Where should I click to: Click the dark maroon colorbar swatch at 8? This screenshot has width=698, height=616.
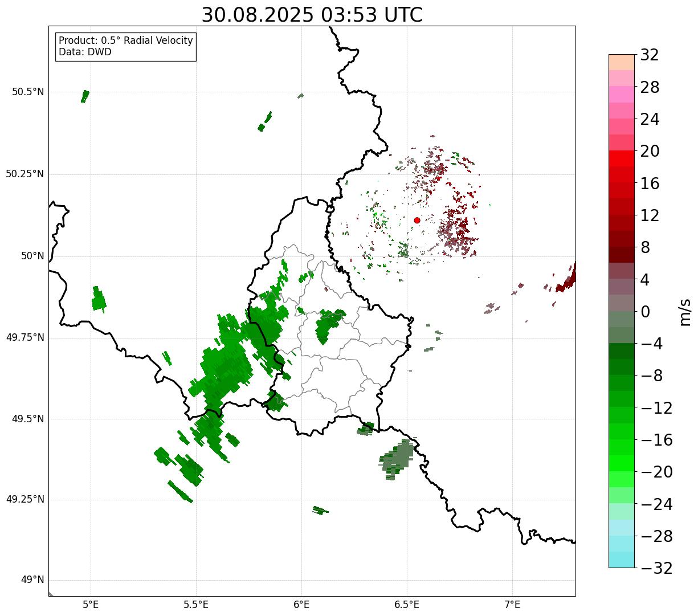[622, 255]
